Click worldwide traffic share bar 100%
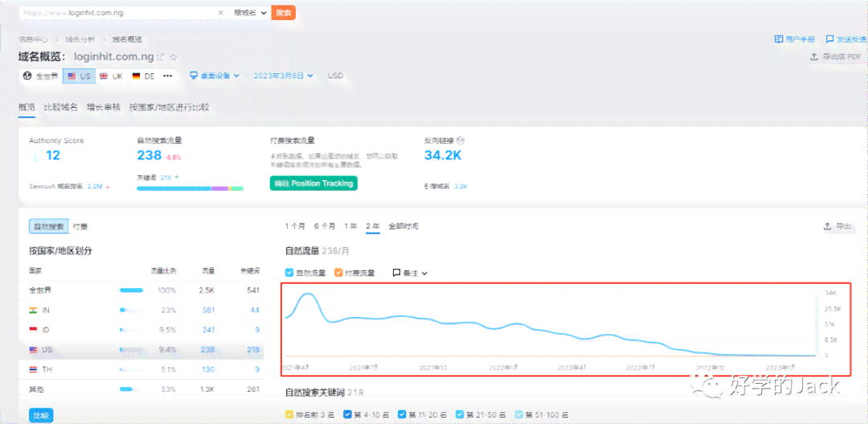868x424 pixels. [132, 290]
